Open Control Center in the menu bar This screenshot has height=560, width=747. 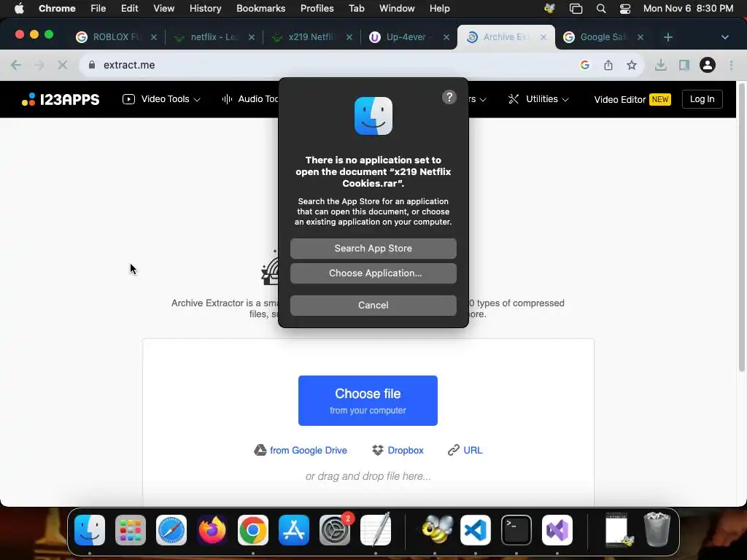tap(625, 9)
